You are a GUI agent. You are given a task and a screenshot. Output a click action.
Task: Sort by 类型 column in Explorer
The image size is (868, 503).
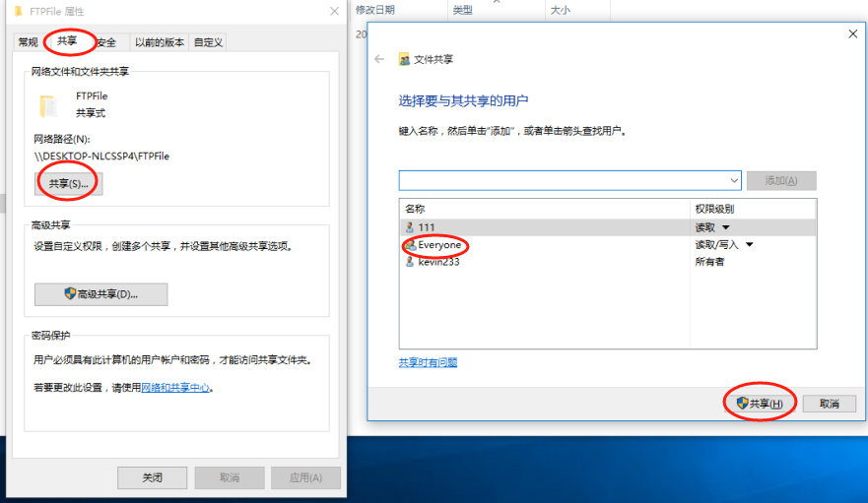pyautogui.click(x=463, y=10)
